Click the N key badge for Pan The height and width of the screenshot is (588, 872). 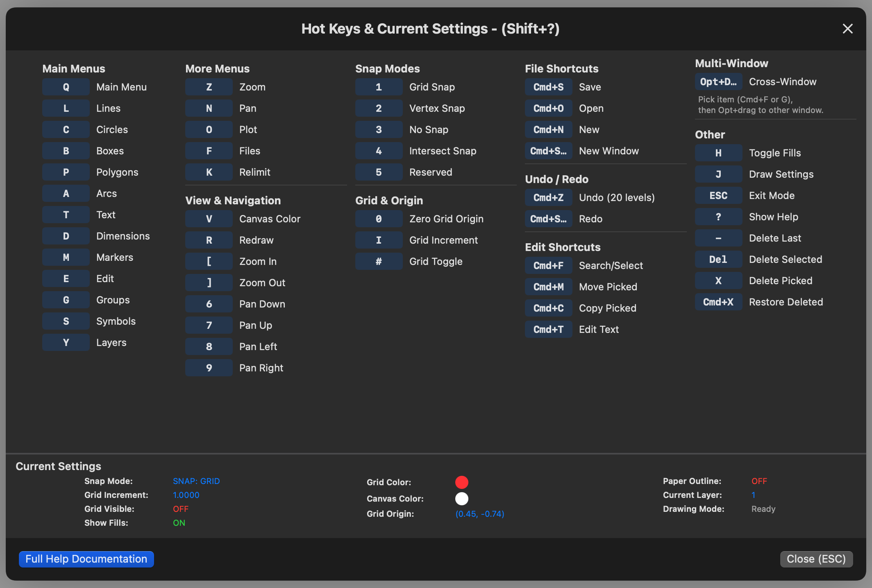click(x=209, y=108)
